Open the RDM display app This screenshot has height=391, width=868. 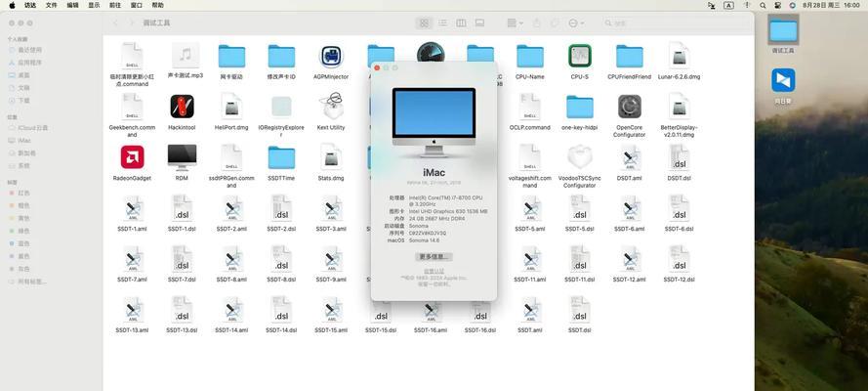click(x=183, y=156)
